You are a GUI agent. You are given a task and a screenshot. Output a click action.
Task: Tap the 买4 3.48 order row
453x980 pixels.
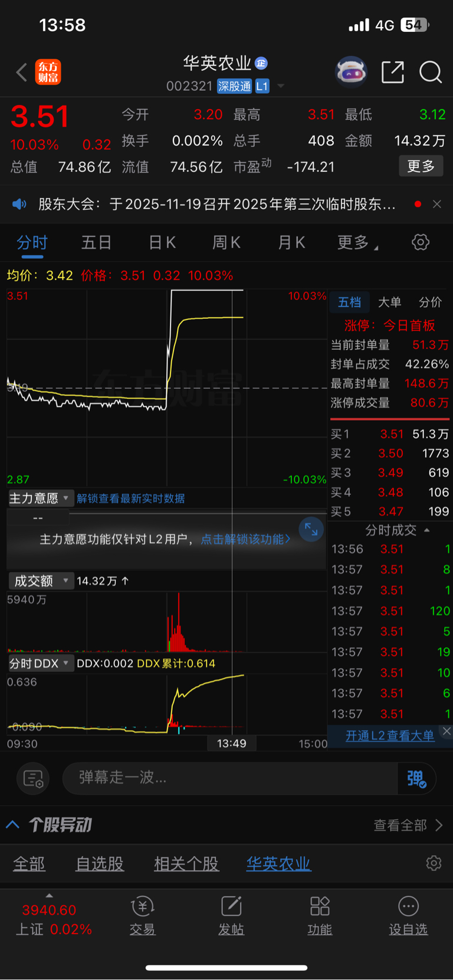pyautogui.click(x=390, y=492)
